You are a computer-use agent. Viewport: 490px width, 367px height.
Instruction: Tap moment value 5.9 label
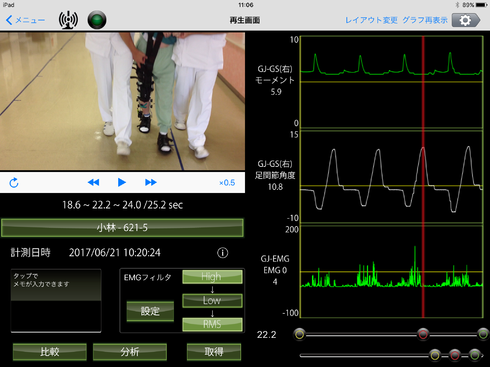pyautogui.click(x=276, y=92)
